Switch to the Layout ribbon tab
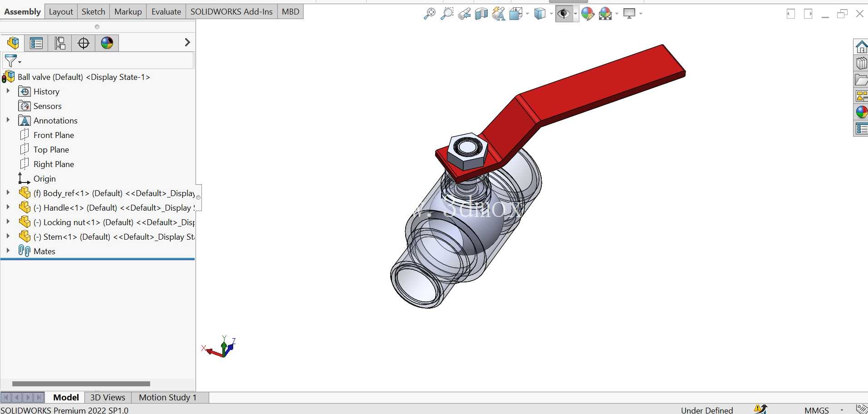 coord(61,12)
